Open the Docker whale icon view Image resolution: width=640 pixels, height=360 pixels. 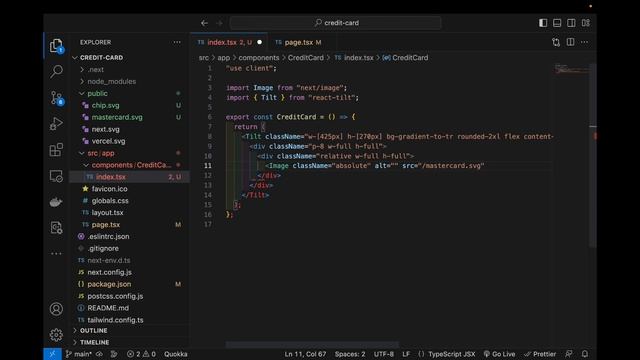pos(56,202)
